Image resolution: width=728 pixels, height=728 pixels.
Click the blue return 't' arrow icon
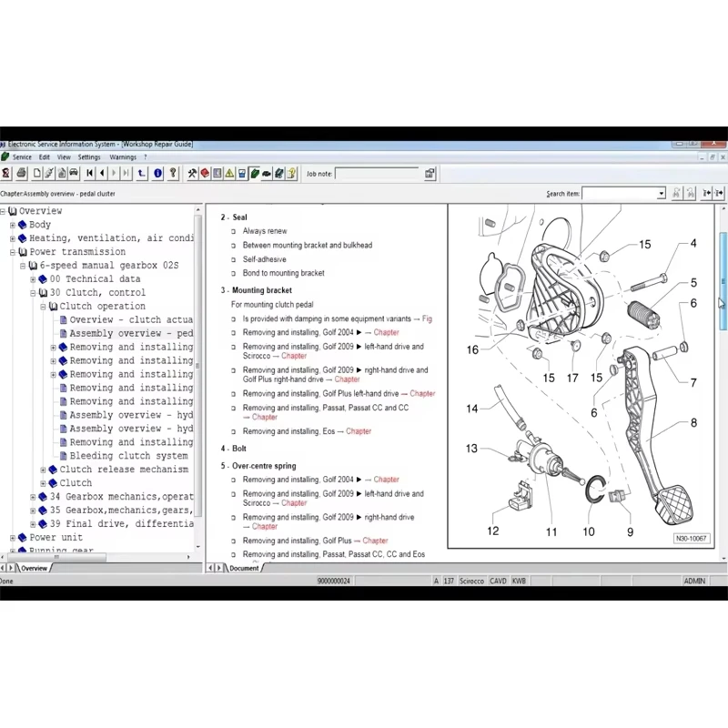pyautogui.click(x=142, y=173)
